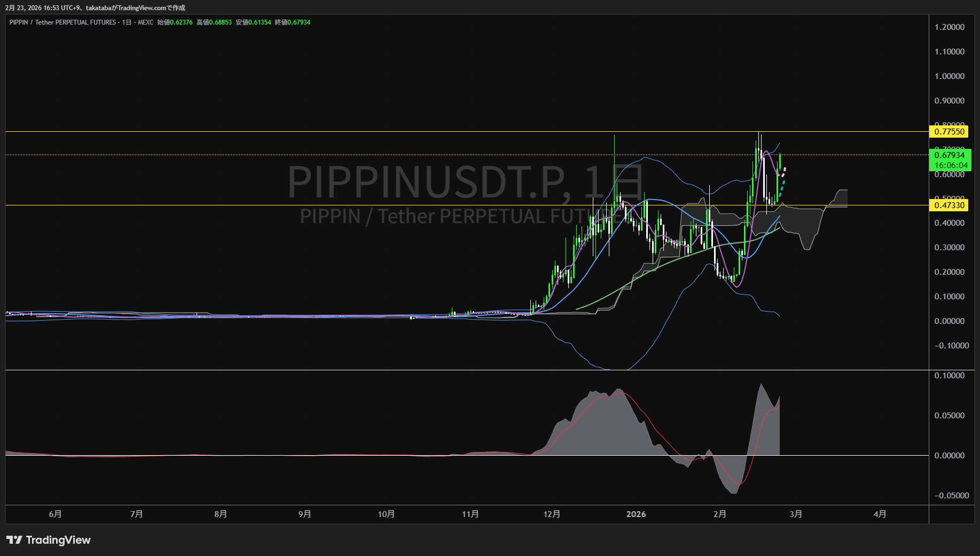Click the high value 0.68853

220,22
